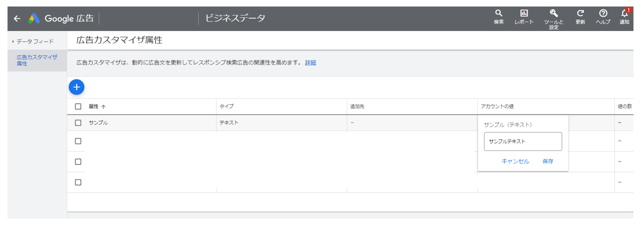
Task: Open the 検索 search tool
Action: [x=499, y=16]
